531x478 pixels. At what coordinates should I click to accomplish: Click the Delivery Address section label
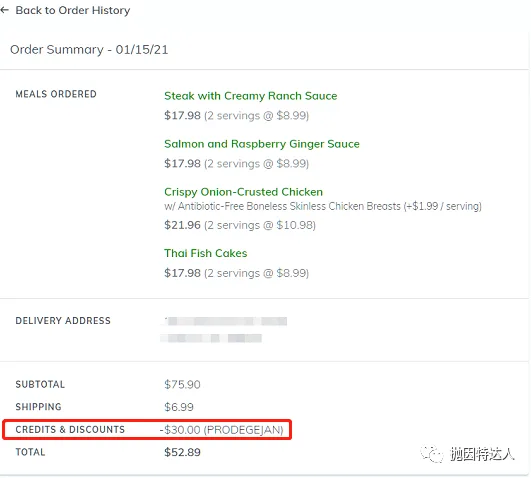tap(63, 320)
